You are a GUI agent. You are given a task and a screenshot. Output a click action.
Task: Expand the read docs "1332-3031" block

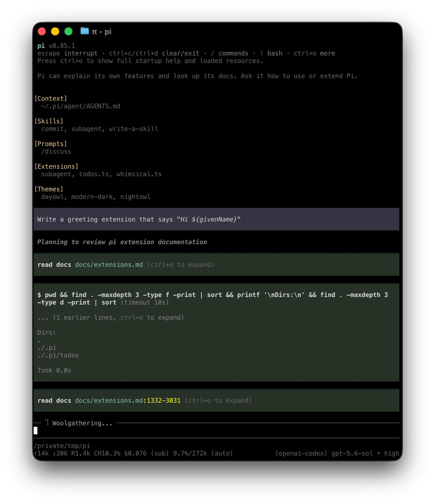tap(216, 400)
